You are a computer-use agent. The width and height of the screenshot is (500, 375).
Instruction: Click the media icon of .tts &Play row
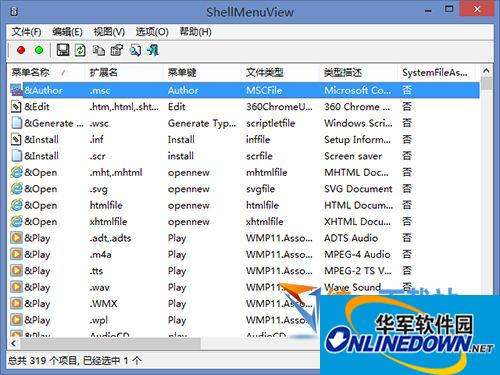click(16, 271)
